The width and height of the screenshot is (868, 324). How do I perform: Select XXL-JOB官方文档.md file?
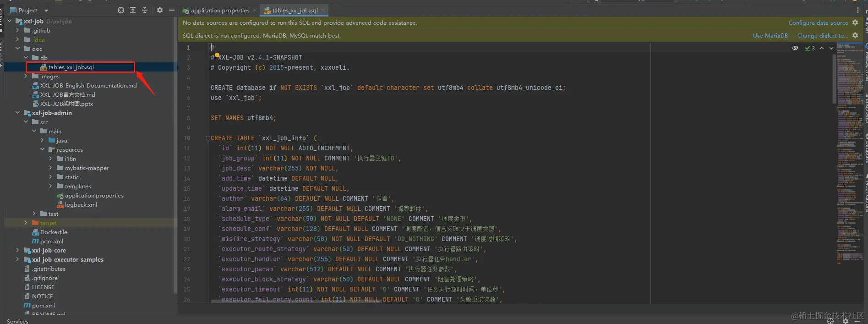pos(67,94)
